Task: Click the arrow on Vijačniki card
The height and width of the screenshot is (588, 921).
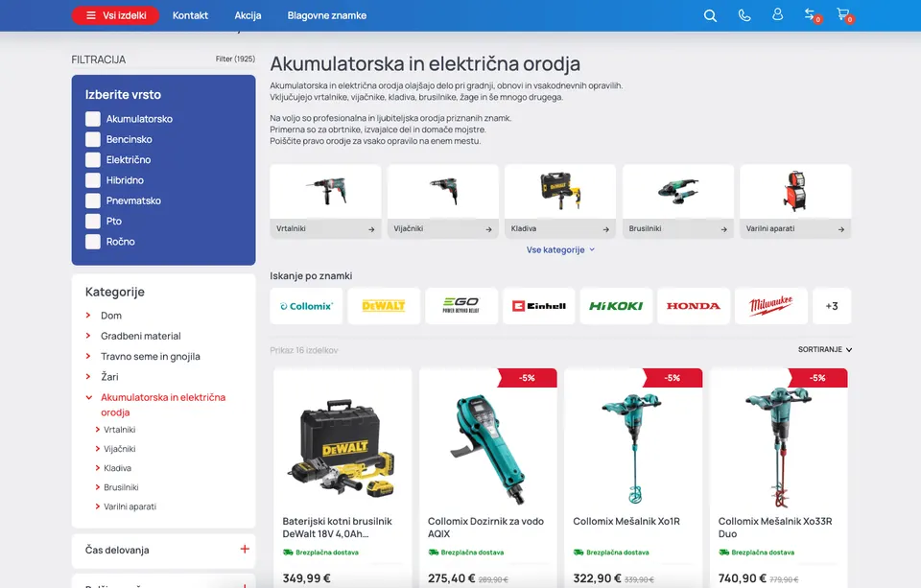Action: pyautogui.click(x=488, y=229)
